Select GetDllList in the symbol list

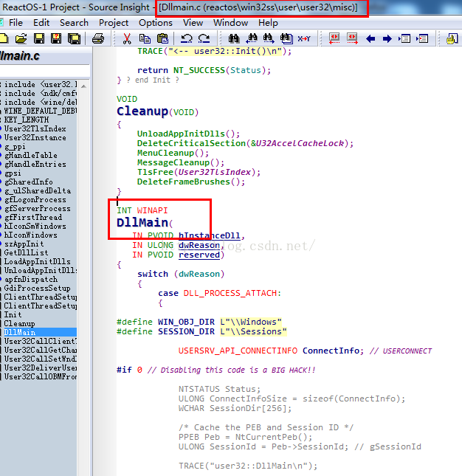click(x=26, y=252)
